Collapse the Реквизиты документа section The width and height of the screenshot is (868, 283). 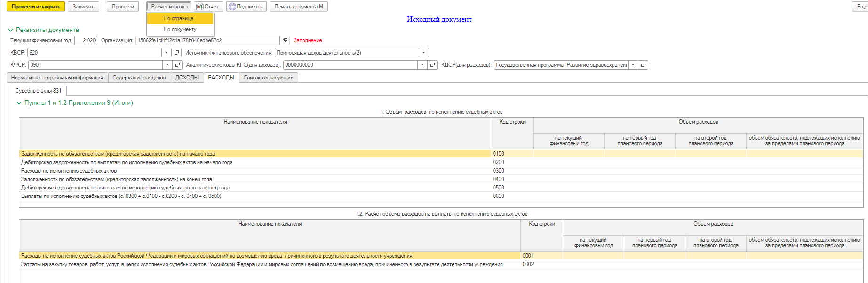[x=10, y=30]
